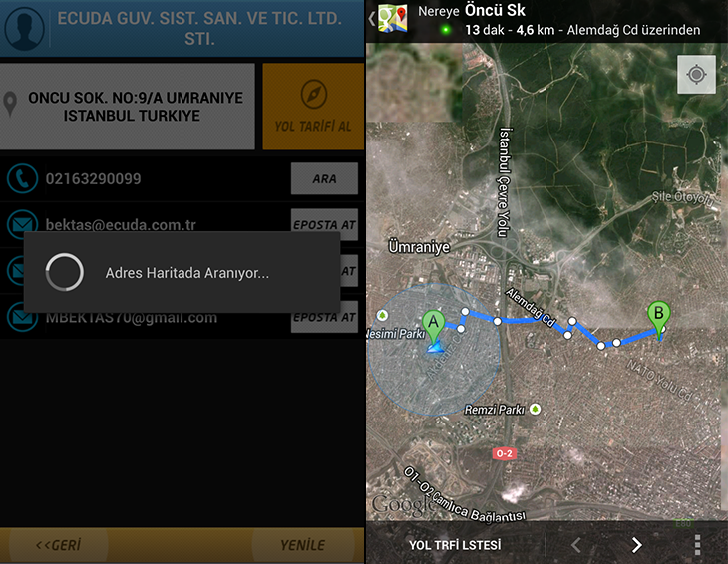
Task: Open the overflow menu three dots
Action: [x=697, y=545]
